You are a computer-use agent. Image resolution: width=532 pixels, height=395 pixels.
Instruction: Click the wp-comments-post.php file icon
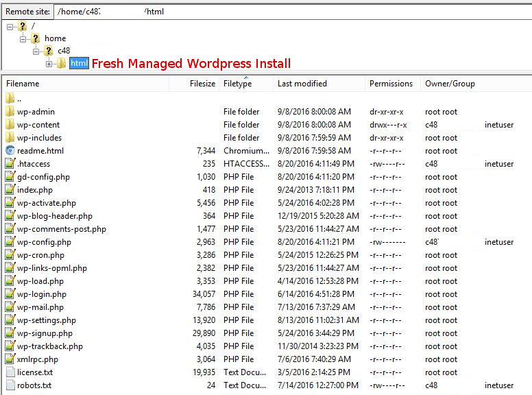[x=10, y=229]
